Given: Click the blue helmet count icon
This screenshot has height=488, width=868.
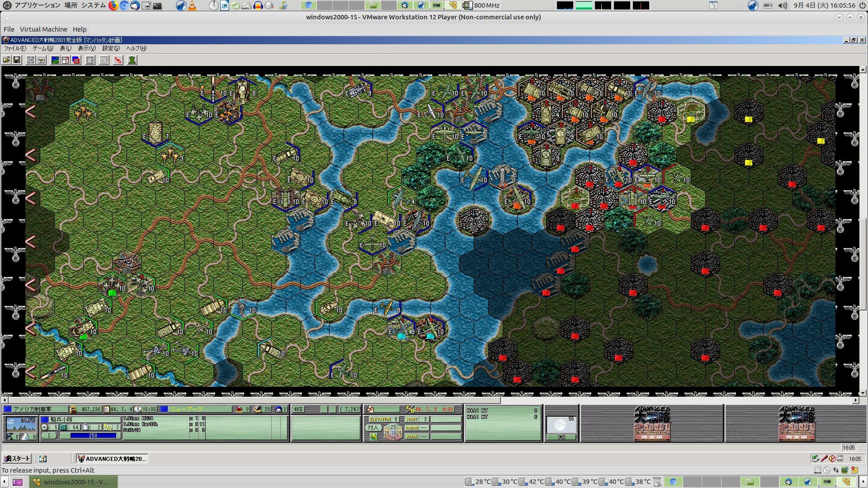Looking at the screenshot, I should [x=278, y=409].
